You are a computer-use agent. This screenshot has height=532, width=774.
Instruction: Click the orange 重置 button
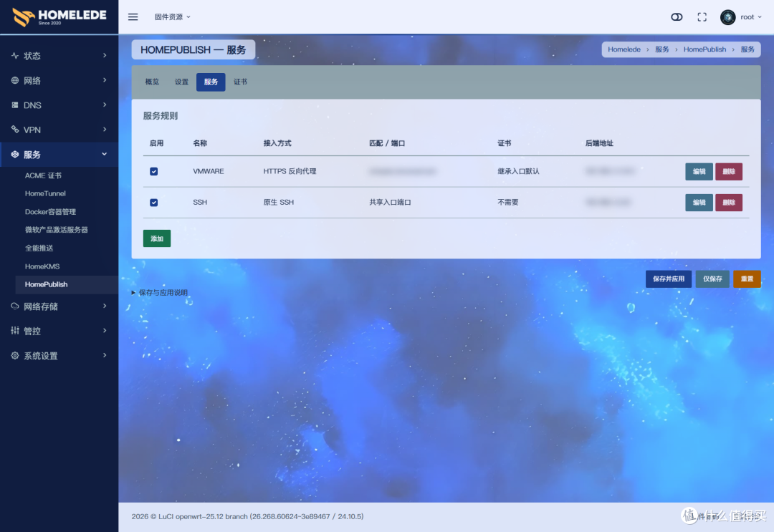[x=747, y=279]
